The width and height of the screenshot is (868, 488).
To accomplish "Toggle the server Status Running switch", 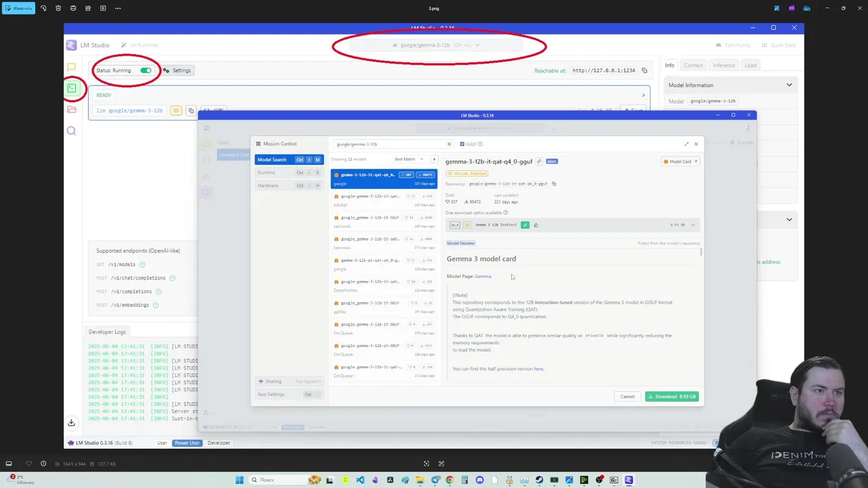I will click(x=146, y=70).
